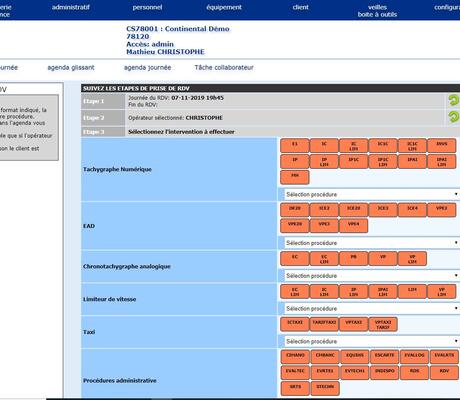The image size is (460, 400).
Task: Open the Tâche collaborateur tab
Action: pyautogui.click(x=224, y=67)
